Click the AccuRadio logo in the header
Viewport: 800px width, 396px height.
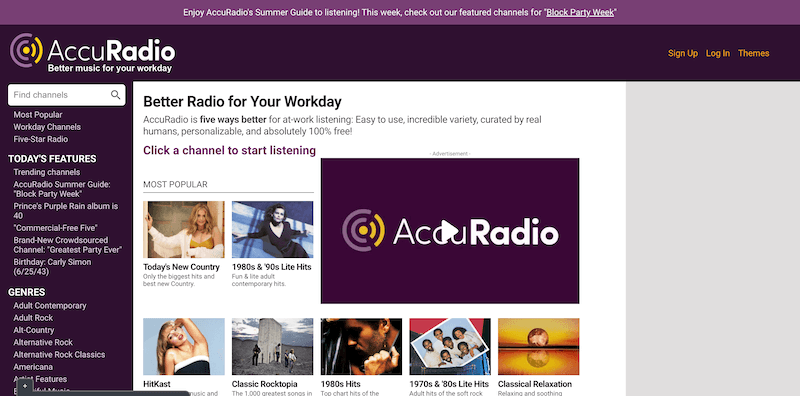92,53
